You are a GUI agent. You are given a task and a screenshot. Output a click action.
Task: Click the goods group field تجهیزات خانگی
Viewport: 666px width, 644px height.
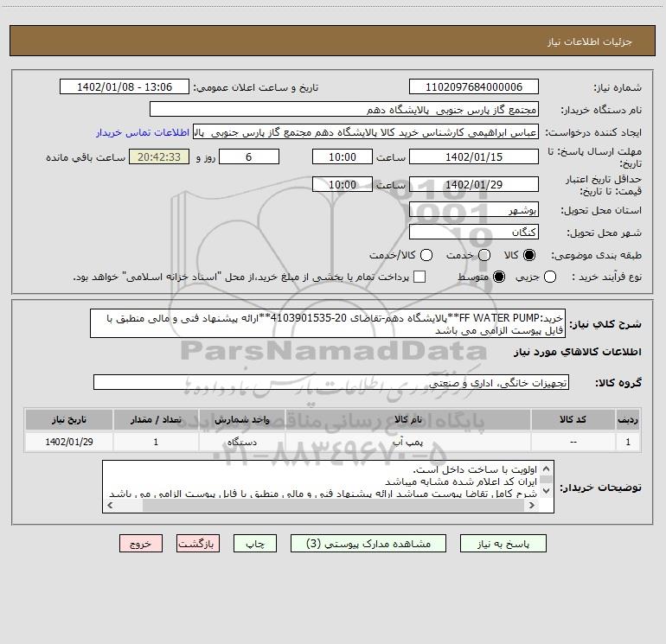pos(331,382)
